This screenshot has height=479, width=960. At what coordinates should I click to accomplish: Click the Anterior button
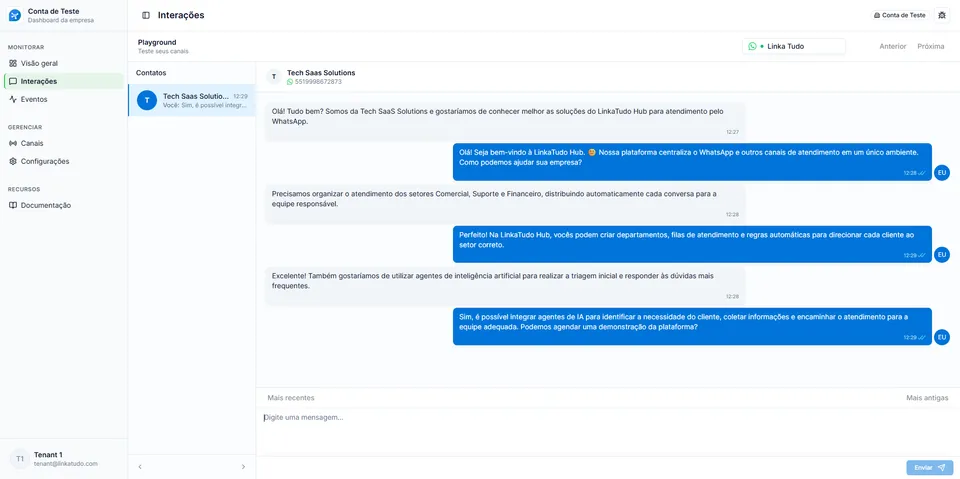click(x=893, y=47)
